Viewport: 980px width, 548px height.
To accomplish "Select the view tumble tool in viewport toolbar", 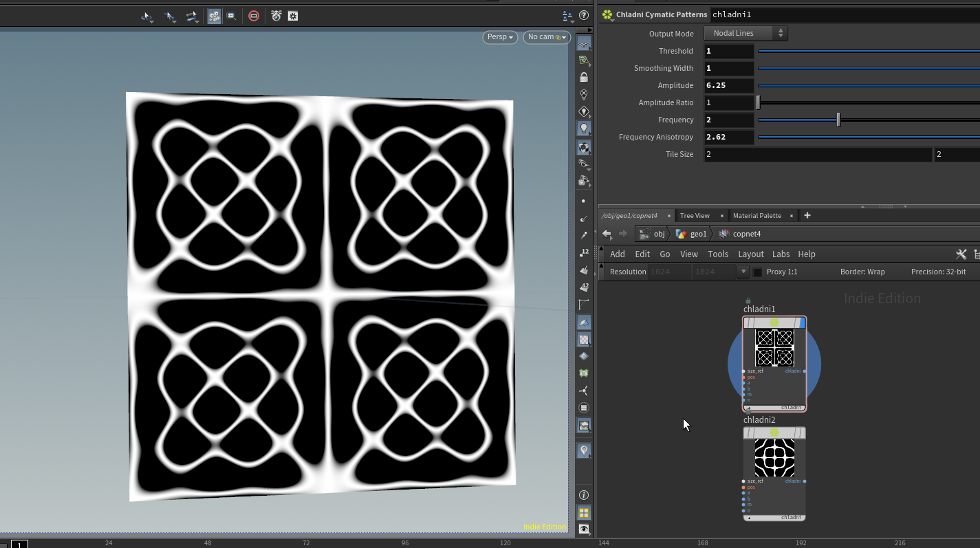I will coord(146,16).
